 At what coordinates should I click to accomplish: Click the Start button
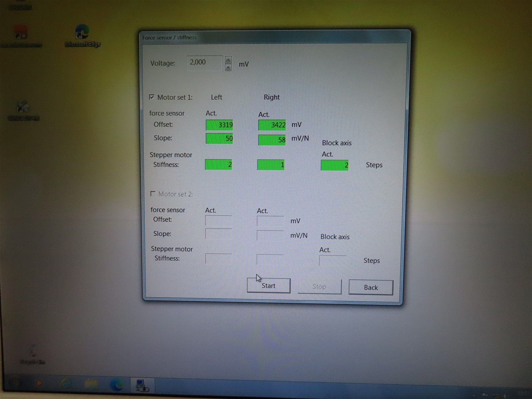[268, 286]
